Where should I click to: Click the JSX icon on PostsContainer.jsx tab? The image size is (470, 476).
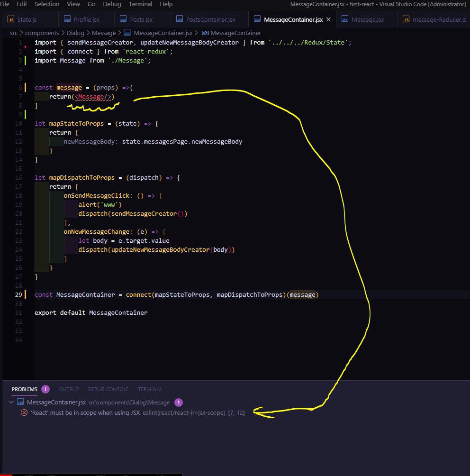click(x=179, y=19)
